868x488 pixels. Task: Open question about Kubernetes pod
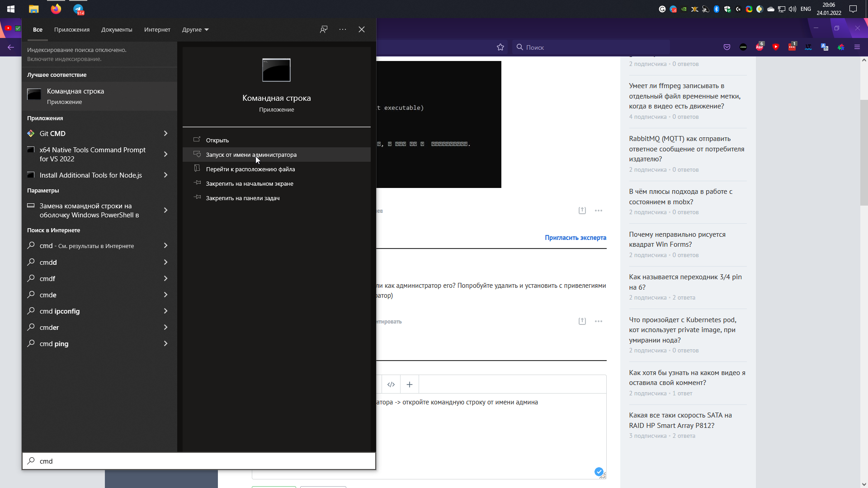tap(683, 330)
